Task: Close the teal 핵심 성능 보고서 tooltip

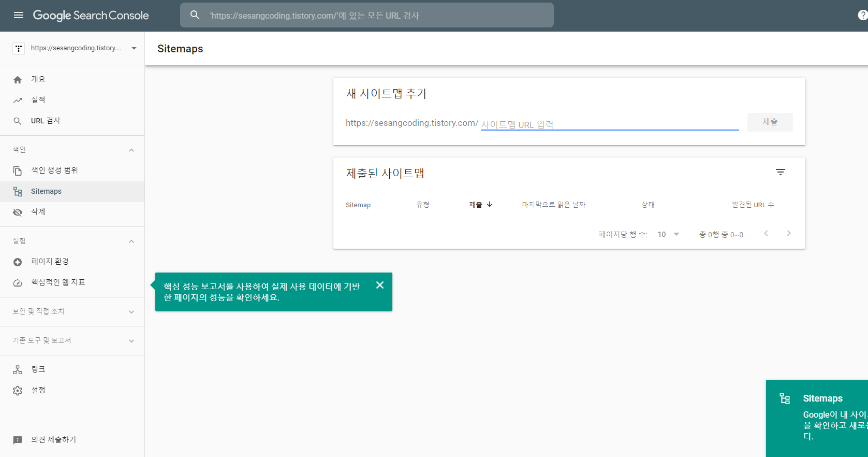Action: (x=380, y=285)
